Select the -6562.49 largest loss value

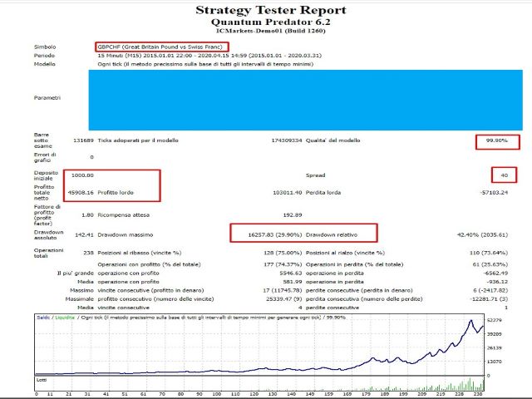(495, 273)
